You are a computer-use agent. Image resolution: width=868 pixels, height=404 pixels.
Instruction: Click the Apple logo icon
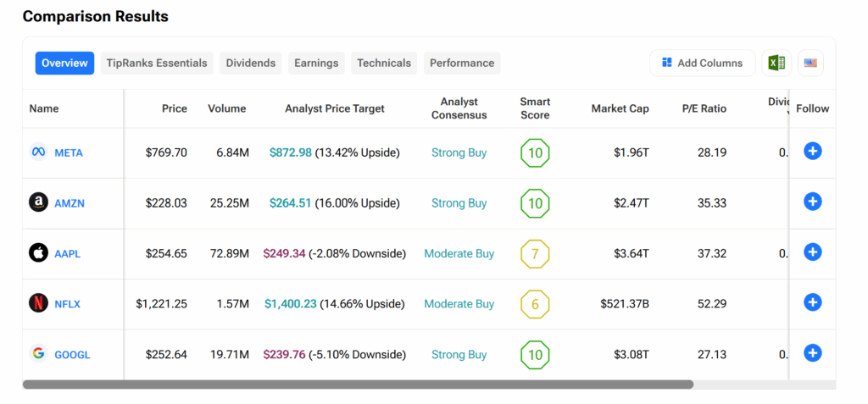pyautogui.click(x=38, y=253)
